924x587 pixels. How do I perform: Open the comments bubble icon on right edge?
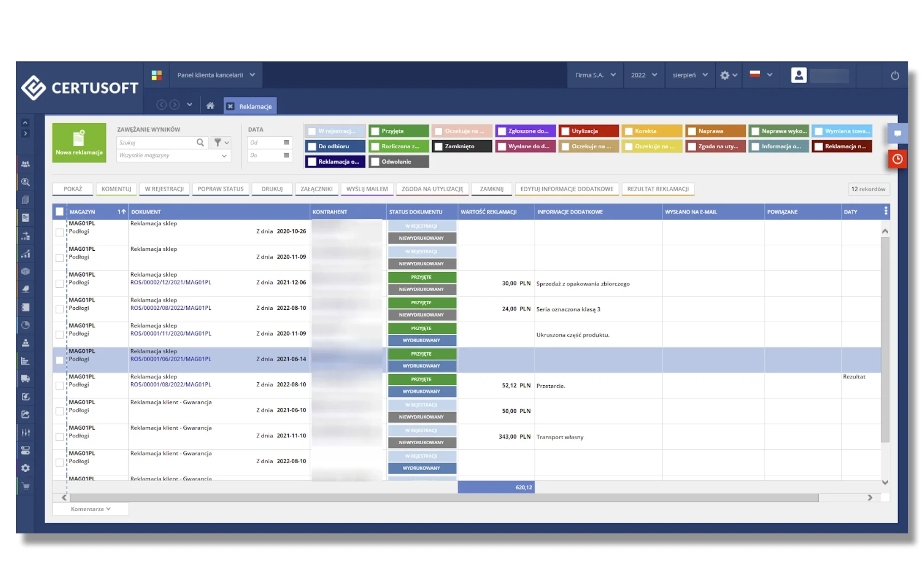pos(897,134)
